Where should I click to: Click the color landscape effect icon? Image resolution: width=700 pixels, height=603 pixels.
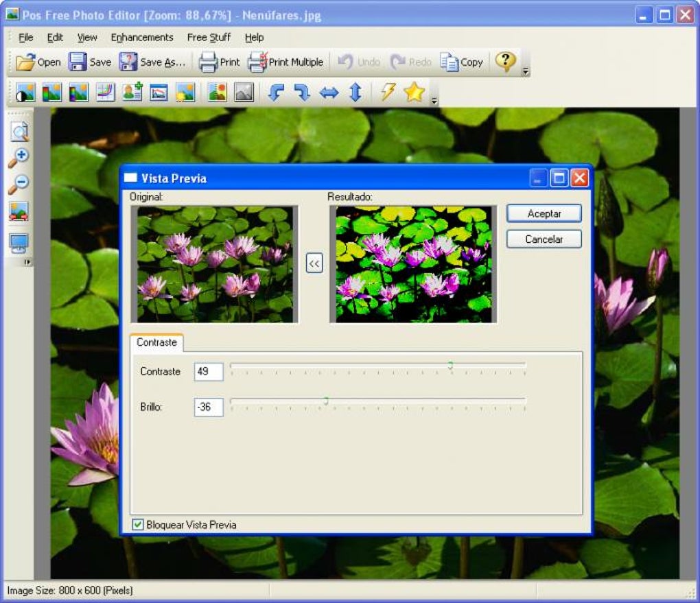coord(218,93)
